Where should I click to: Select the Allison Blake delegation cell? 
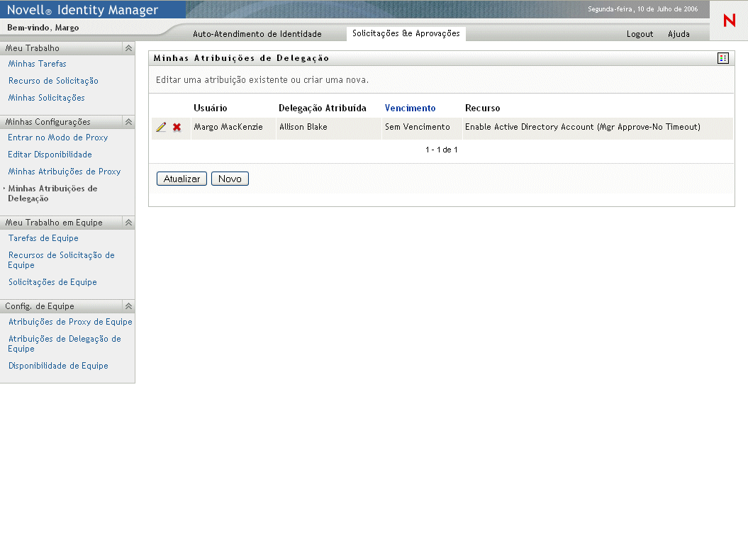pos(303,128)
